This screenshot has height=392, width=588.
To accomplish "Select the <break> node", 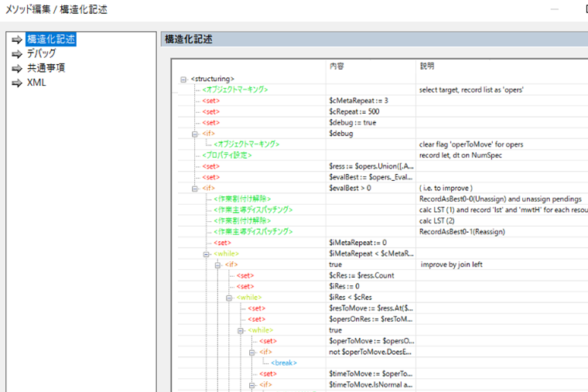I will click(x=284, y=363).
